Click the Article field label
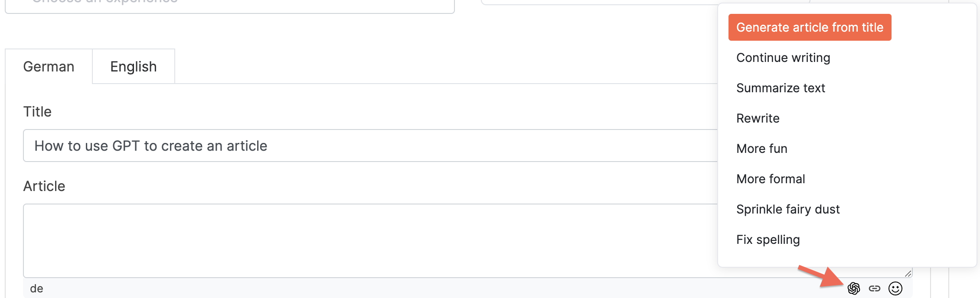The image size is (980, 298). [44, 186]
